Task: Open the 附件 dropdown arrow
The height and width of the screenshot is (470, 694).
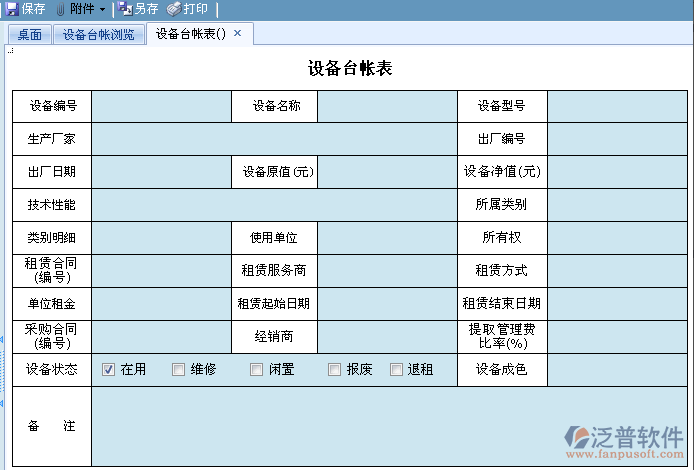Action: click(102, 9)
